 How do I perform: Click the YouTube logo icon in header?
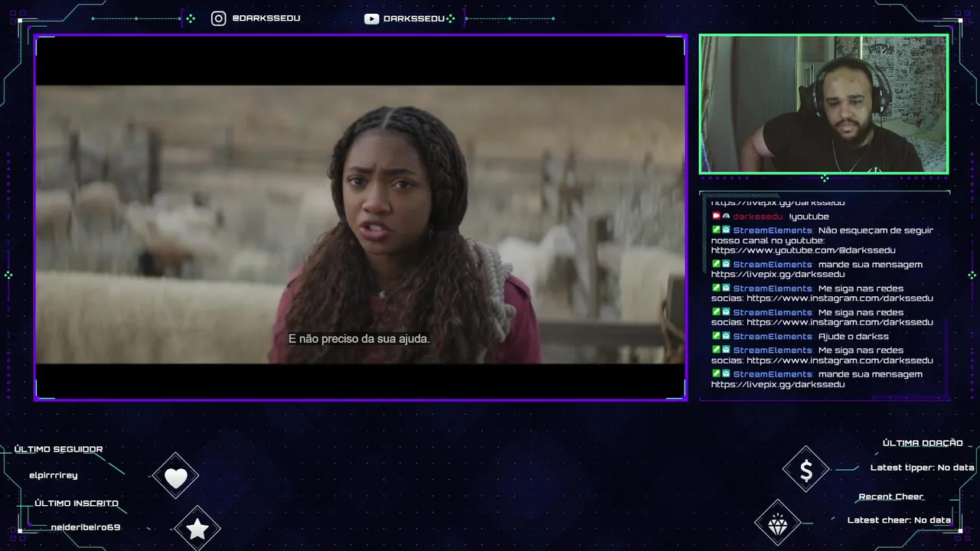pos(371,19)
